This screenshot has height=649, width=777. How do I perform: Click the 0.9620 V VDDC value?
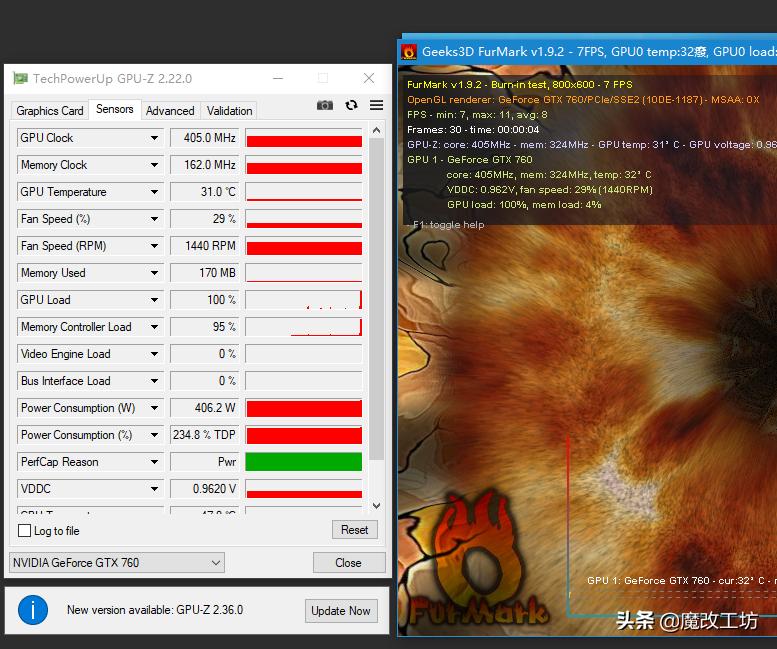(x=205, y=489)
